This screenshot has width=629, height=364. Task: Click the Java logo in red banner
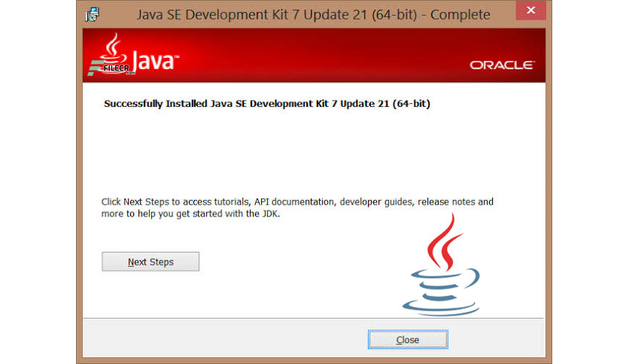point(134,56)
